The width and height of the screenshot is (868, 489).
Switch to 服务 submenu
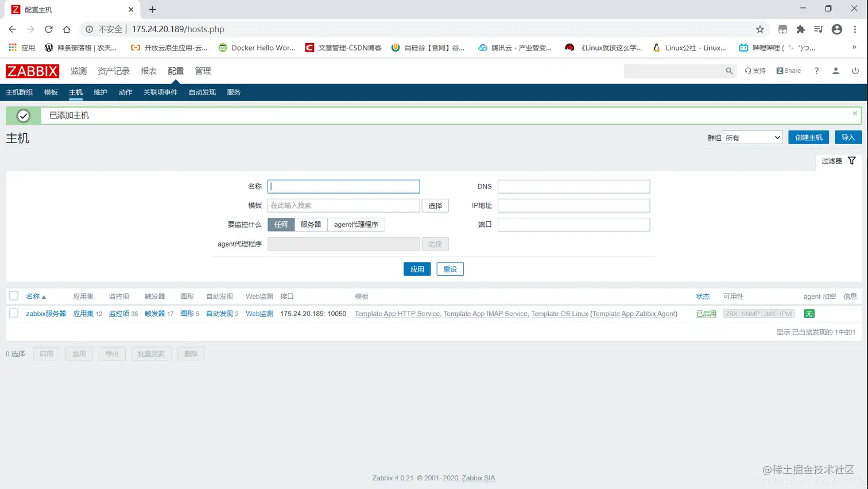[x=234, y=92]
